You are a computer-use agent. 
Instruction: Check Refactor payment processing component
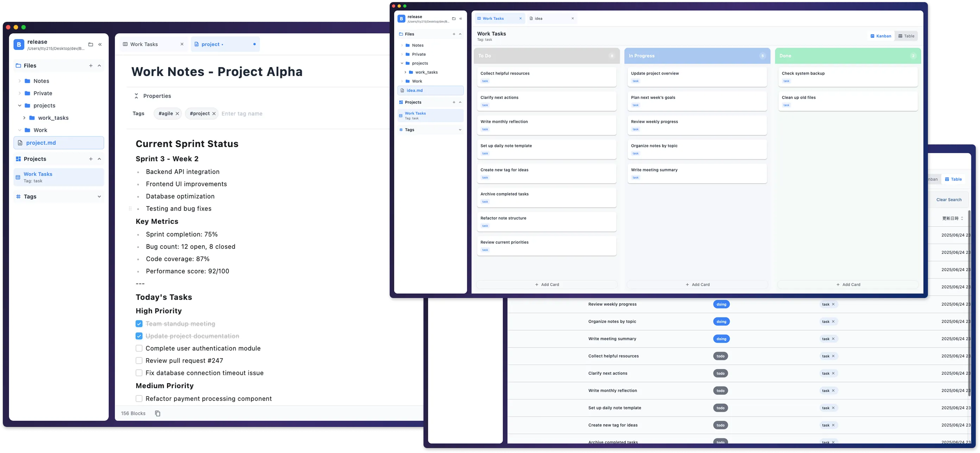coord(139,398)
